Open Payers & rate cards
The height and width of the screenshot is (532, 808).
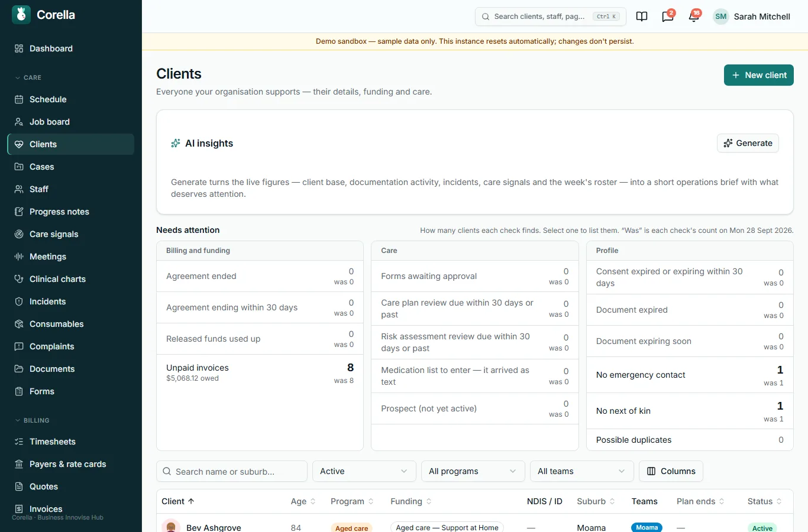(71, 464)
